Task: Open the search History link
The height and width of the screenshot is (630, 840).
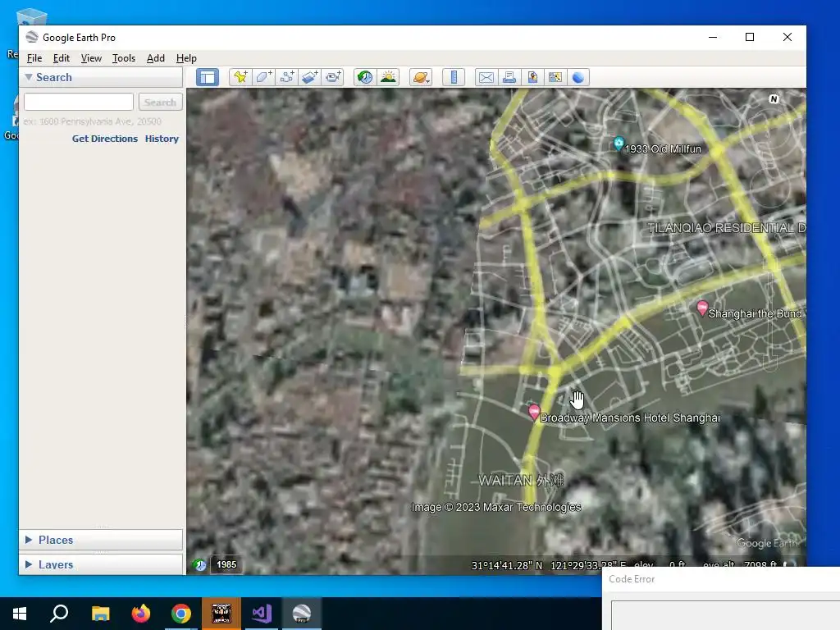Action: [162, 138]
